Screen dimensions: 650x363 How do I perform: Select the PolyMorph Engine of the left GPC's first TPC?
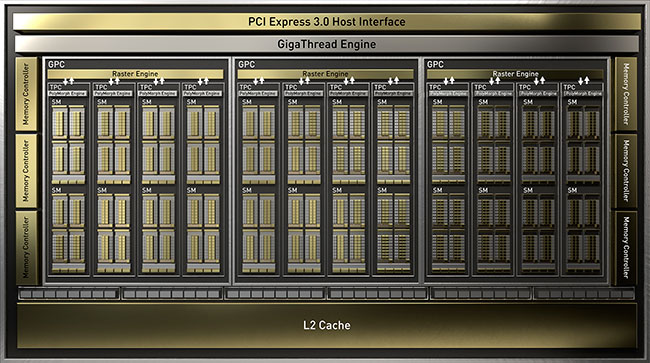tap(68, 94)
